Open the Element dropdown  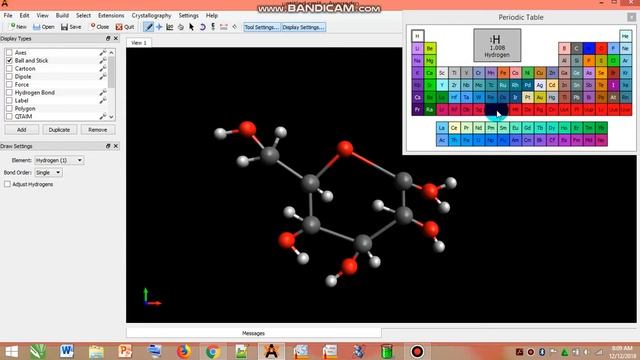[x=59, y=160]
